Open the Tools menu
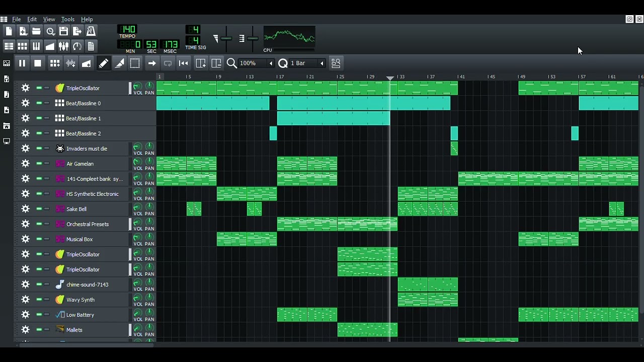Viewport: 644px width, 362px height. [x=68, y=19]
